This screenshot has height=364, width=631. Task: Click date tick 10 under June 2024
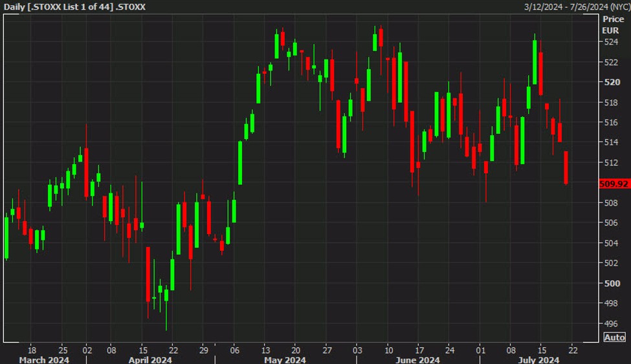(388, 350)
